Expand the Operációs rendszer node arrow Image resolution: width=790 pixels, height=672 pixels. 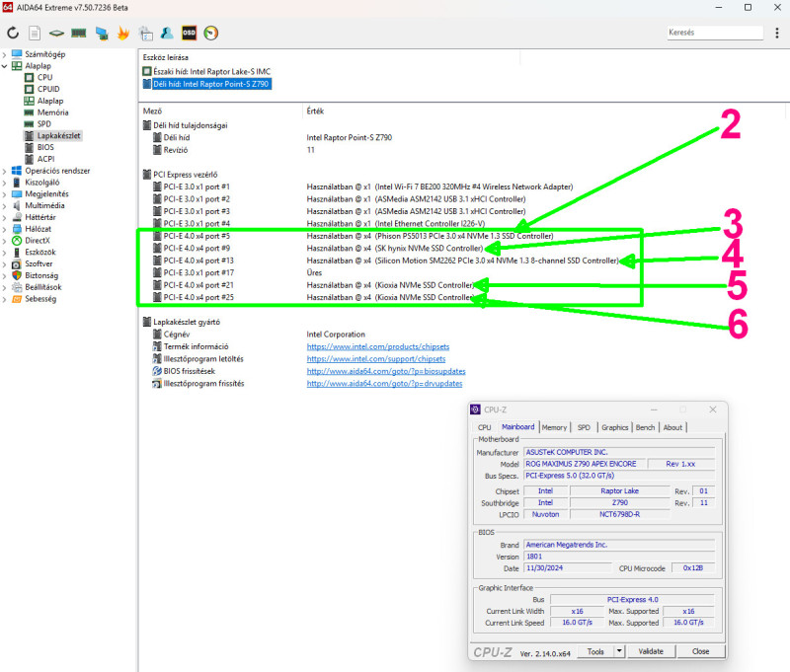click(5, 171)
